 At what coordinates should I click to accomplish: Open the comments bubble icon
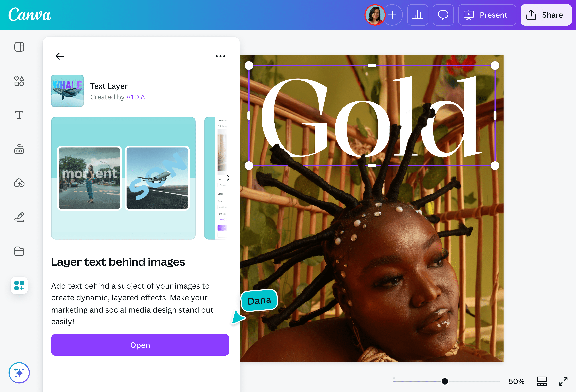(x=443, y=15)
